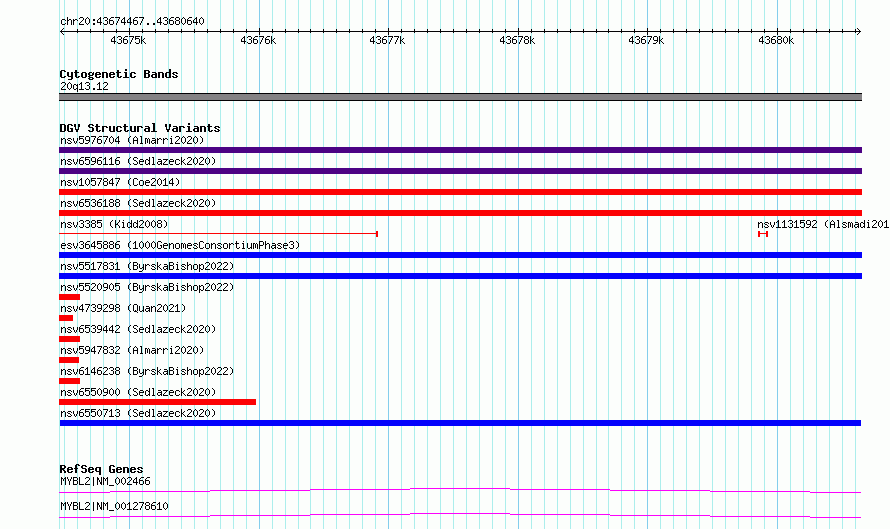The image size is (890, 529).
Task: Click the esv3645886 (1000GenomesConsortiumPhase3) label
Action: [x=180, y=245]
